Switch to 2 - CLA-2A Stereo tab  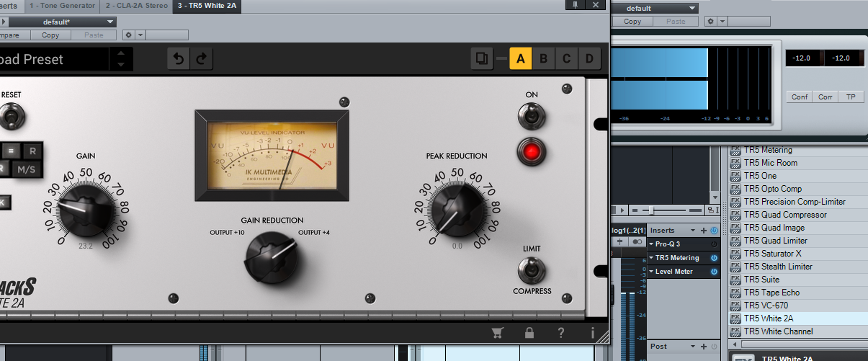(137, 5)
